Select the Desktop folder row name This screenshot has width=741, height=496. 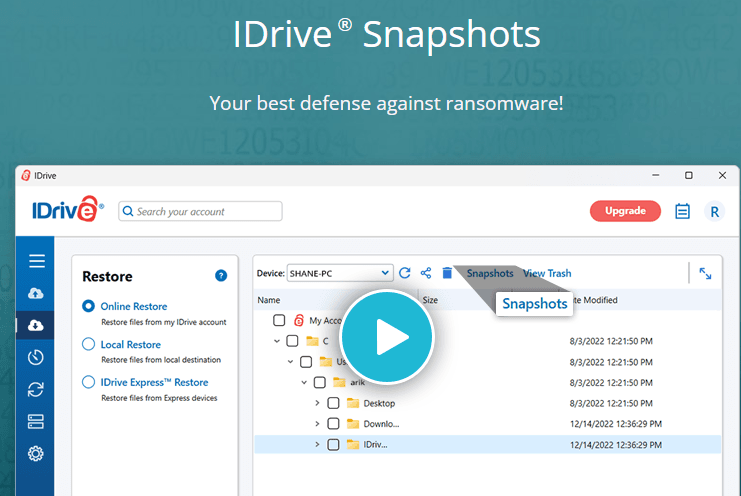(x=379, y=403)
